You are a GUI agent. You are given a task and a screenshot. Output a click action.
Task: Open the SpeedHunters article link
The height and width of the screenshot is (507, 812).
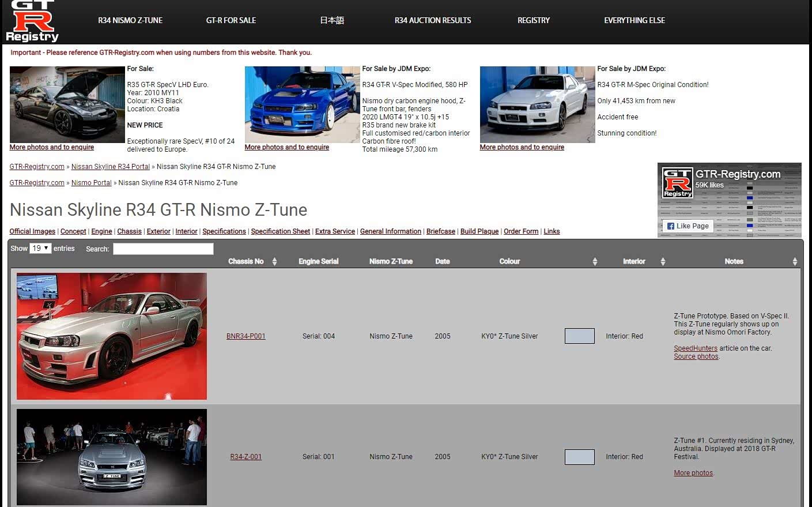tap(696, 348)
